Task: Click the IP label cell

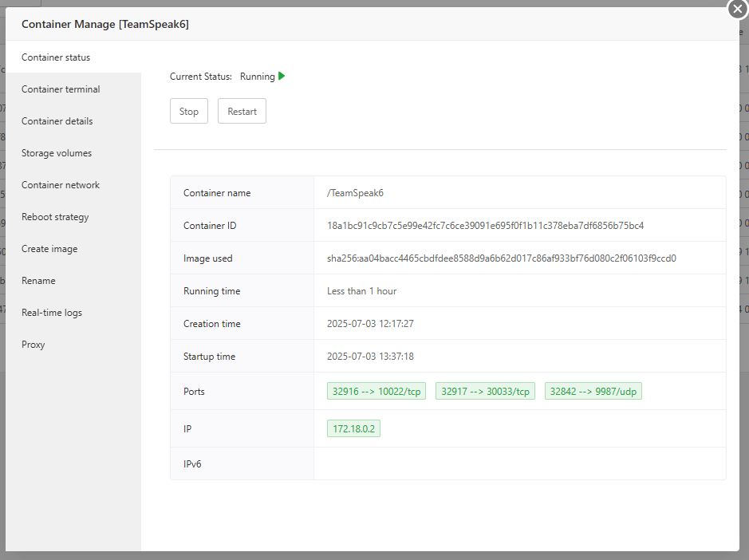Action: [242, 428]
